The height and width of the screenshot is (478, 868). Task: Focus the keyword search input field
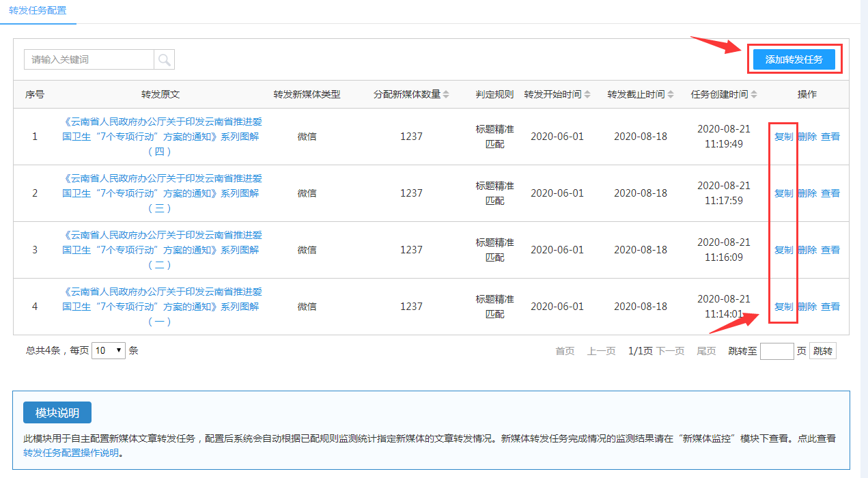[89, 60]
